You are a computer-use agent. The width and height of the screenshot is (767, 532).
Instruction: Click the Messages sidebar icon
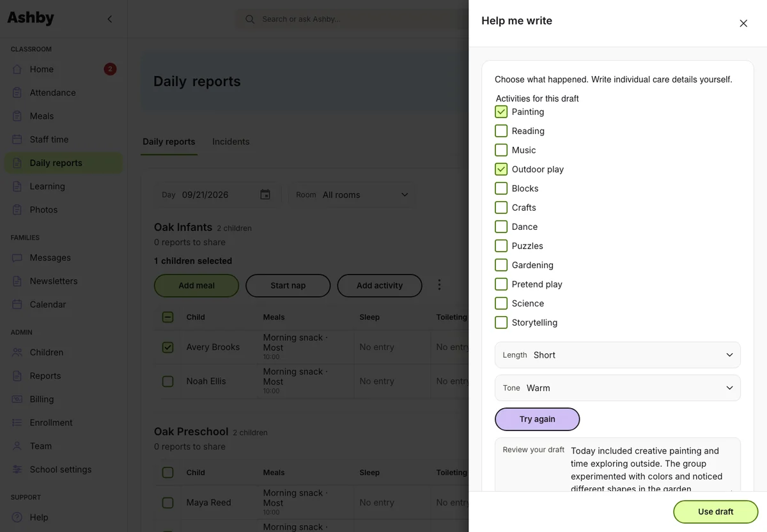[17, 258]
